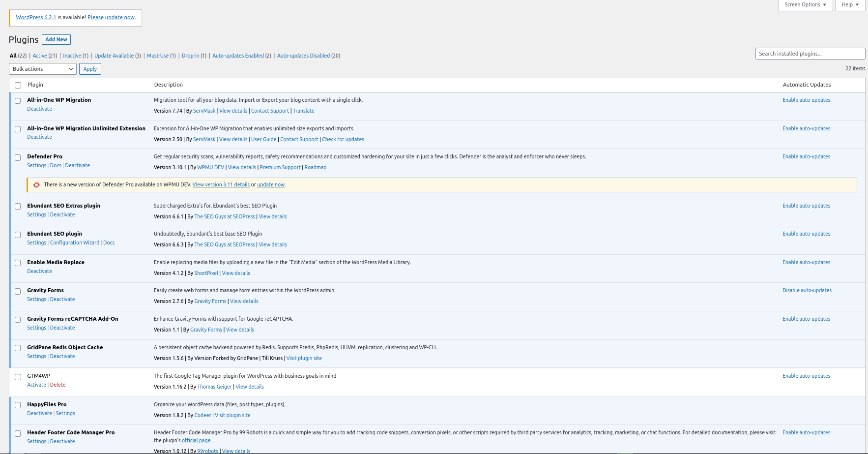868x454 pixels.
Task: Tick the select-all plugins checkbox
Action: (18, 85)
